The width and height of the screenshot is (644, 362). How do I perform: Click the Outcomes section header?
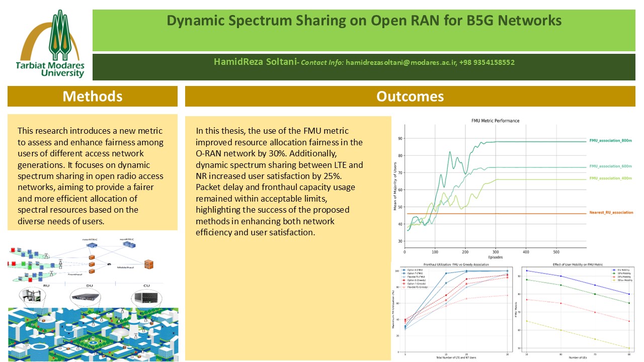410,96
